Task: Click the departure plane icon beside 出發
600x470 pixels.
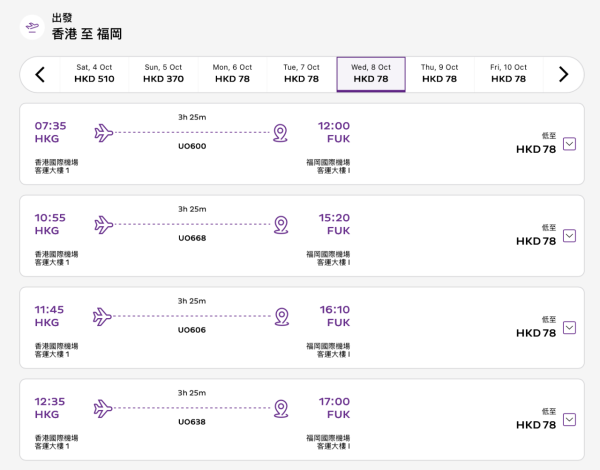Action: coord(32,27)
